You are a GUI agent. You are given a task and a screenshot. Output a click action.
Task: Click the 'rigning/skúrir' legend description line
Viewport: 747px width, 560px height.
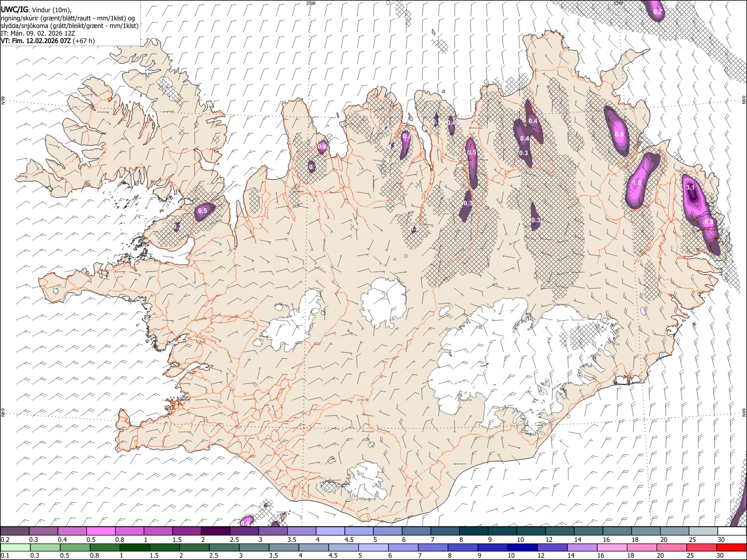pos(67,18)
